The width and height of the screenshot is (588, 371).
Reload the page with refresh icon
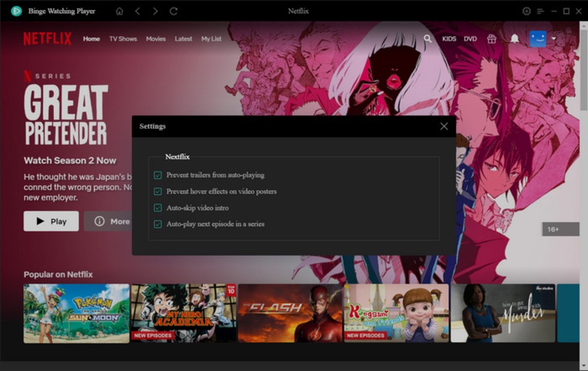174,11
